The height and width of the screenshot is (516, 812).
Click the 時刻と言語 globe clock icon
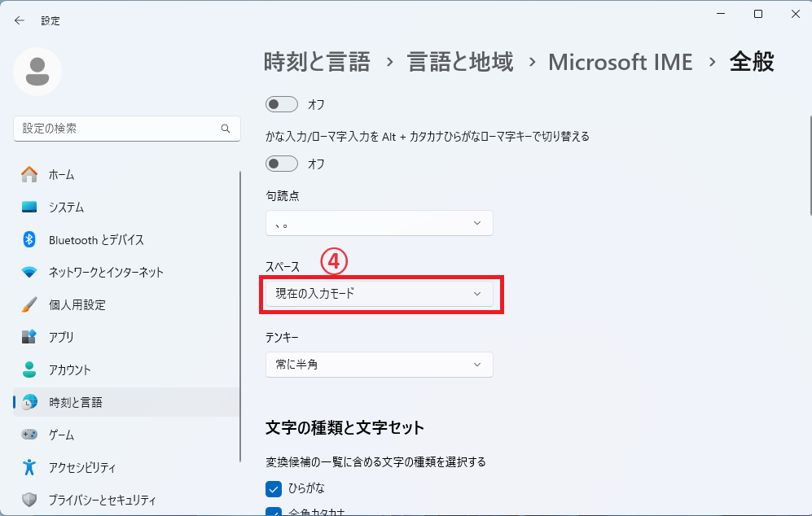29,402
